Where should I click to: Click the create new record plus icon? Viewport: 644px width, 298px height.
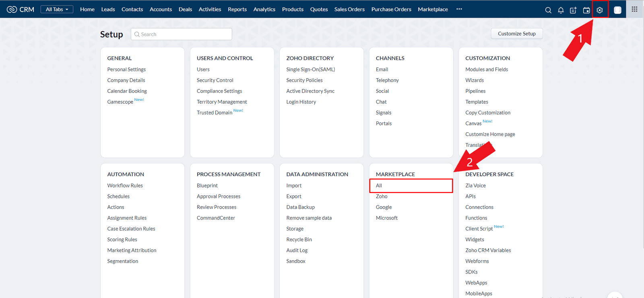click(x=574, y=10)
